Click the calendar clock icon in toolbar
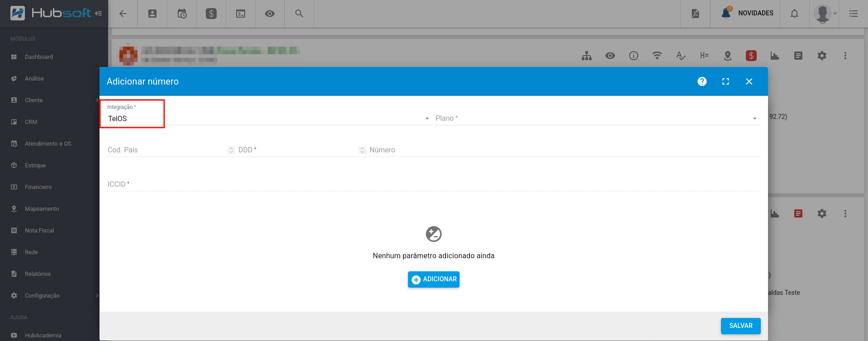The width and height of the screenshot is (868, 341). click(182, 14)
